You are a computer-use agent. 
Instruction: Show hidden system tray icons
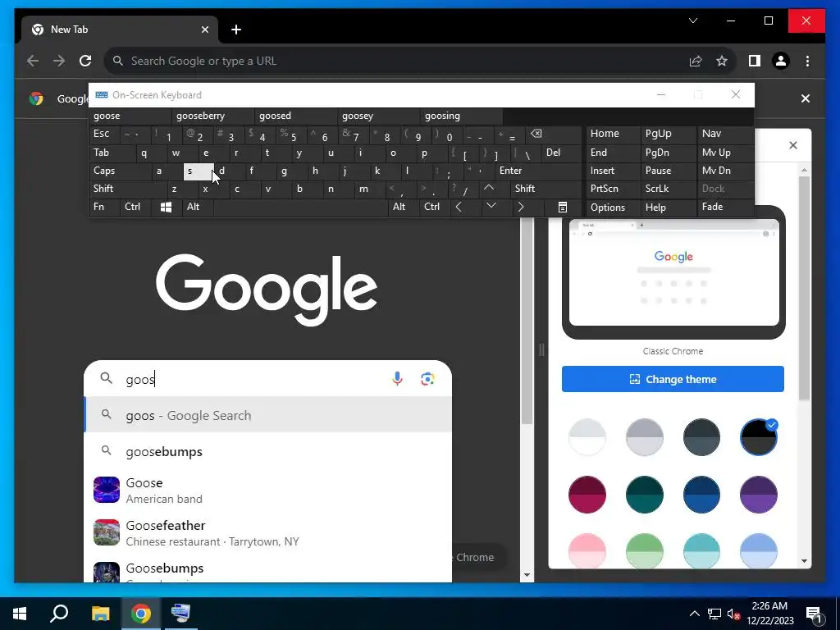click(694, 614)
